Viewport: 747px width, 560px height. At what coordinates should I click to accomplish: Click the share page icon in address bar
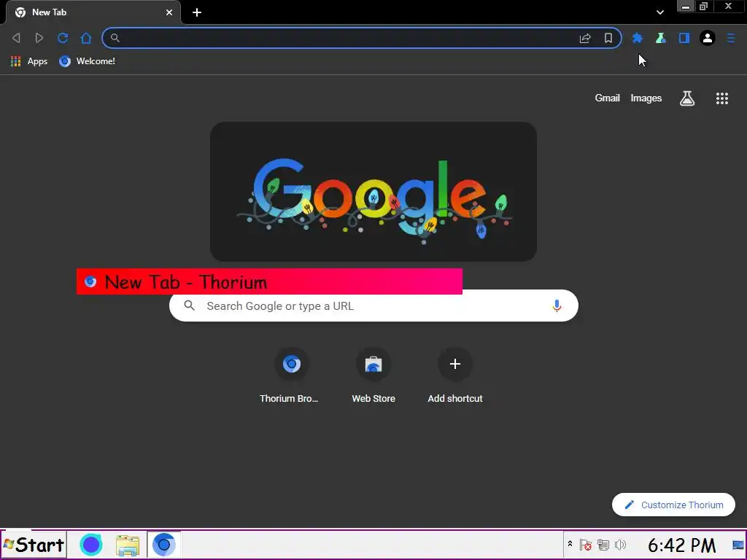tap(585, 38)
